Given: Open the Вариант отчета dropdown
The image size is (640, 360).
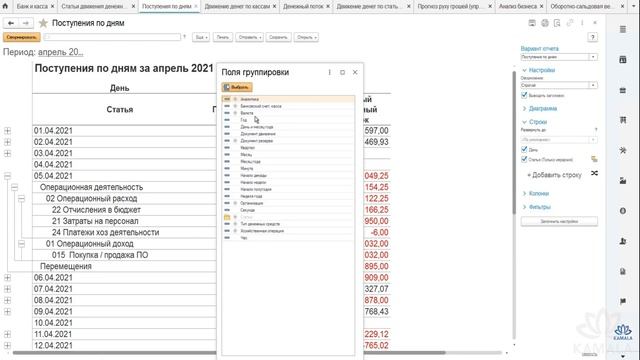Looking at the screenshot, I should tap(593, 57).
